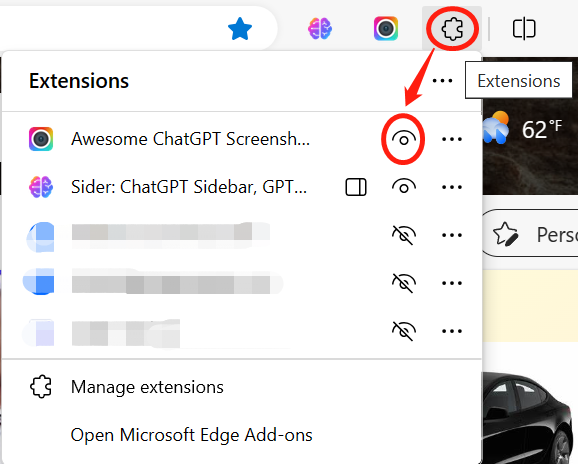Open Microsoft Edge Add-ons link
Screen dimensions: 578x464
pos(191,435)
